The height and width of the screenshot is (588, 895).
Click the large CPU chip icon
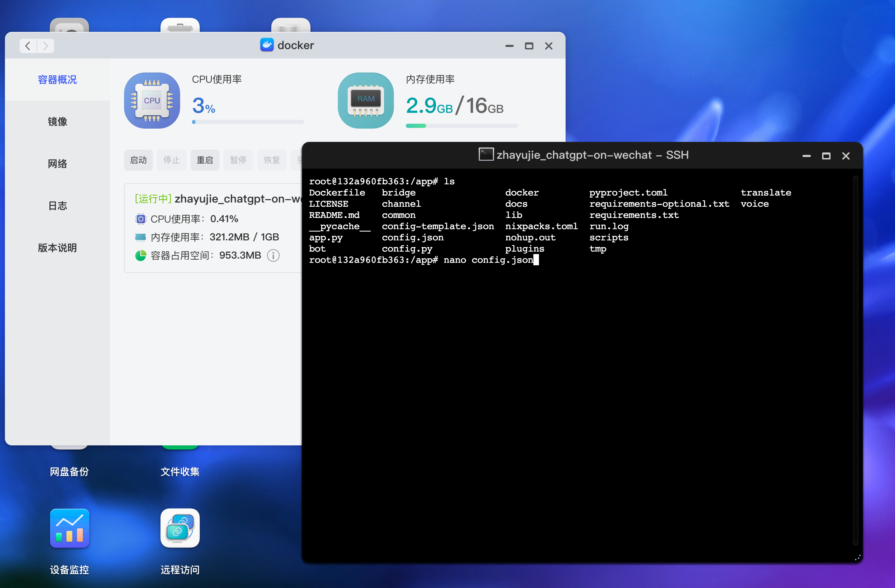(152, 100)
